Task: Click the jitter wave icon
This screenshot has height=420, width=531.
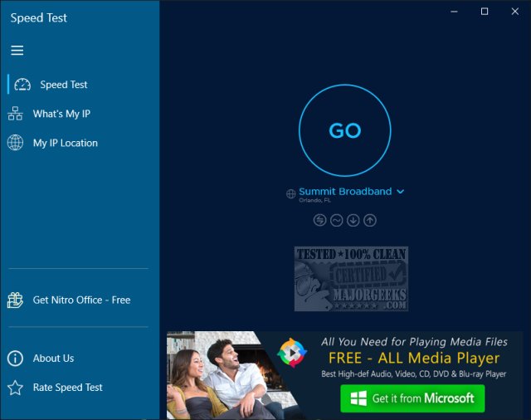Action: [336, 221]
